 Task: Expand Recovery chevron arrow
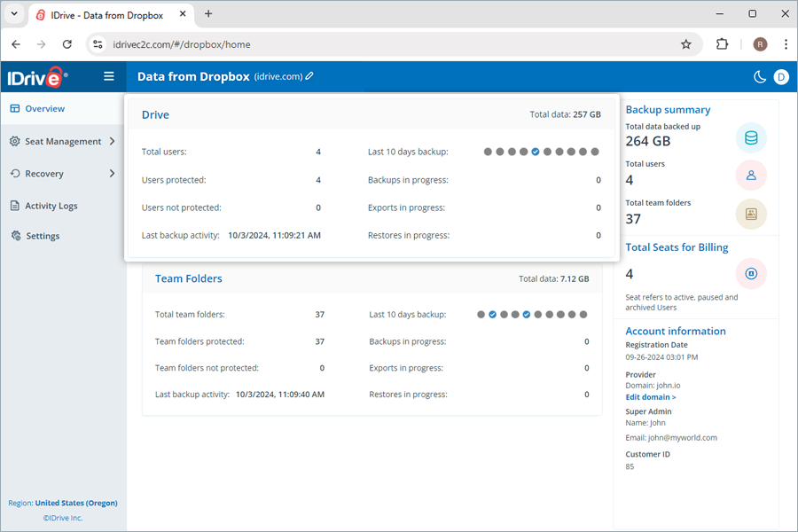click(113, 174)
